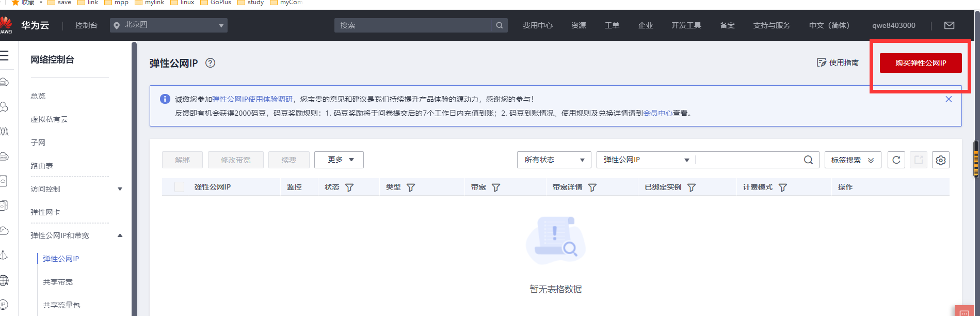980x316 pixels.
Task: Filter by 计费模式 column funnel icon
Action: 783,187
